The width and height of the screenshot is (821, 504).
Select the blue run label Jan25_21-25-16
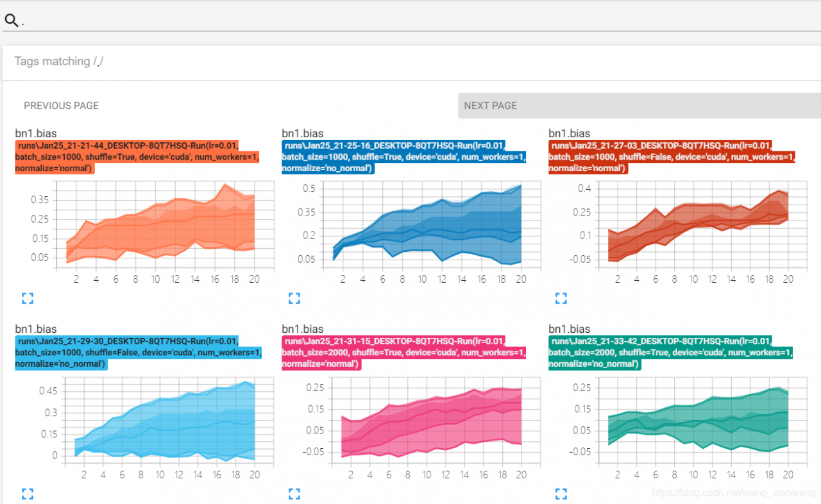point(404,157)
